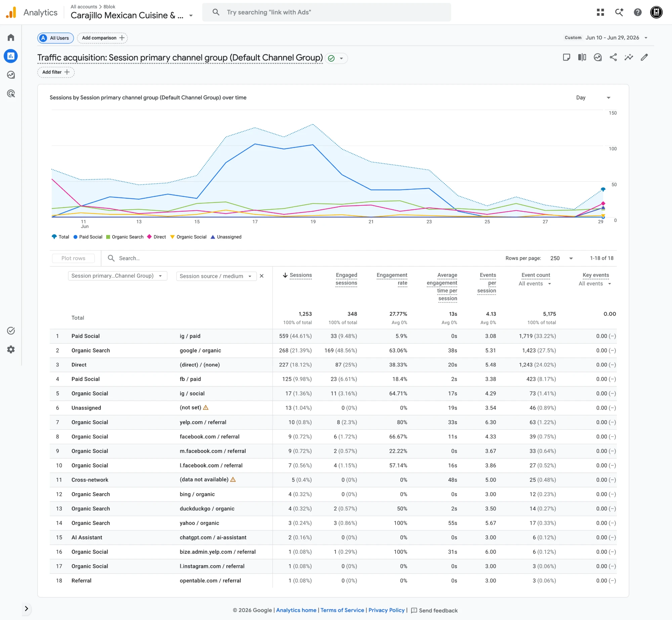This screenshot has width=672, height=620.
Task: Expand the collapsed sidebar with arrow
Action: 27,609
